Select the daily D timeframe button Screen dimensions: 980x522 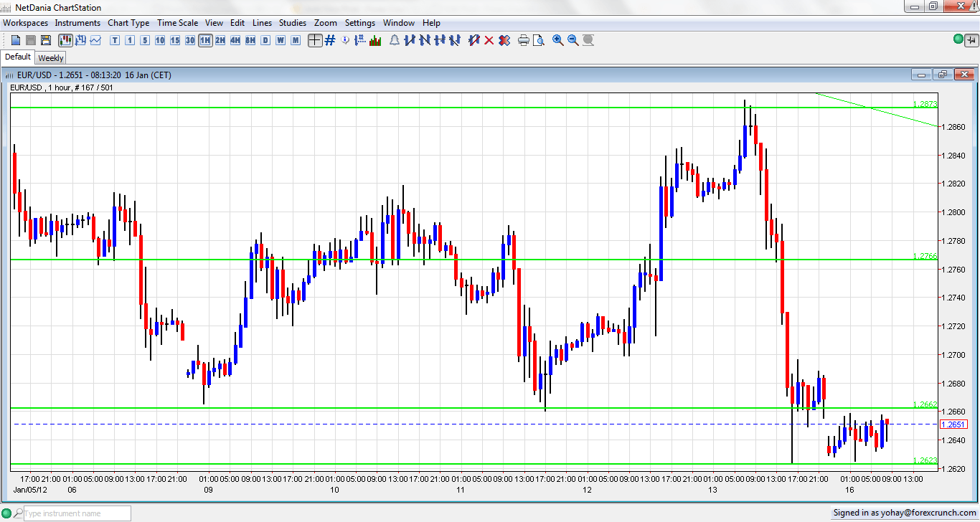click(265, 40)
